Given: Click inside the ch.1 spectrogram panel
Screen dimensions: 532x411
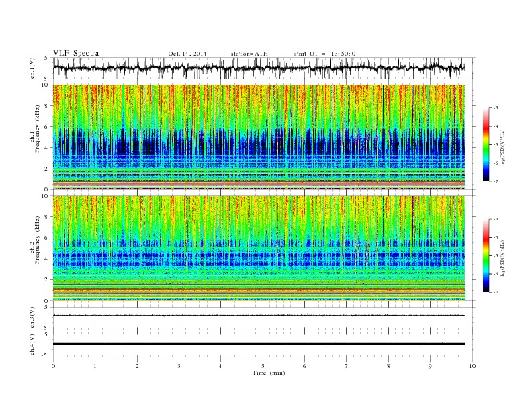Looking at the screenshot, I should (x=259, y=137).
